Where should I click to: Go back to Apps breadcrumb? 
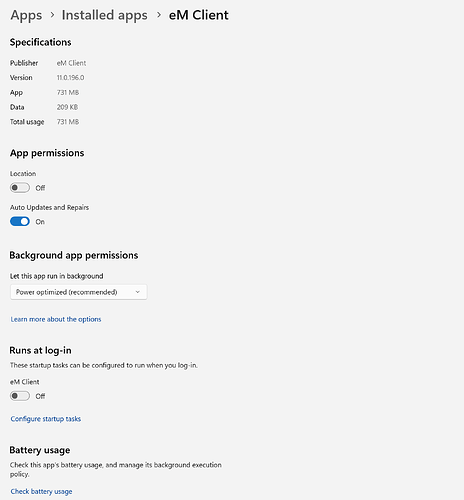[26, 16]
